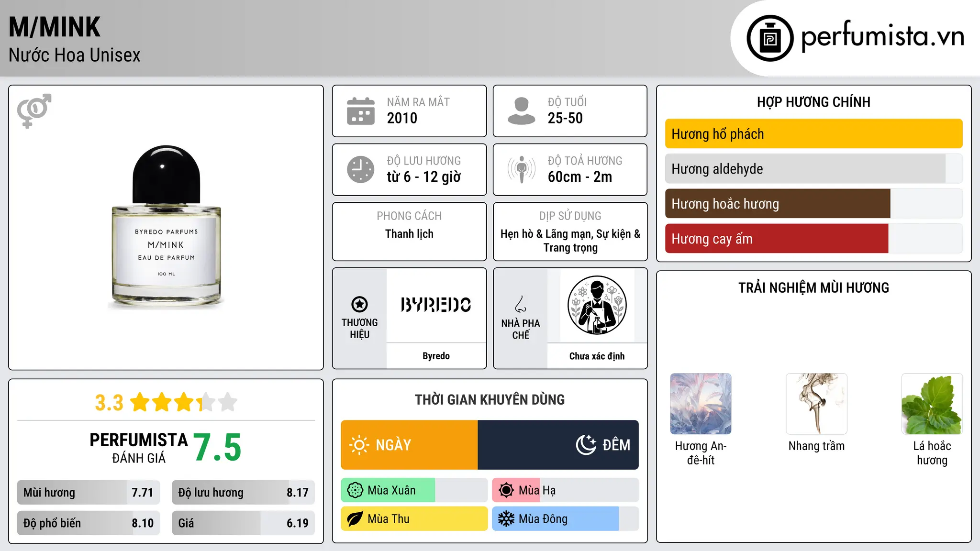Click the leaf icon for Mùa Thu
Screen dimensions: 980x551
click(355, 519)
